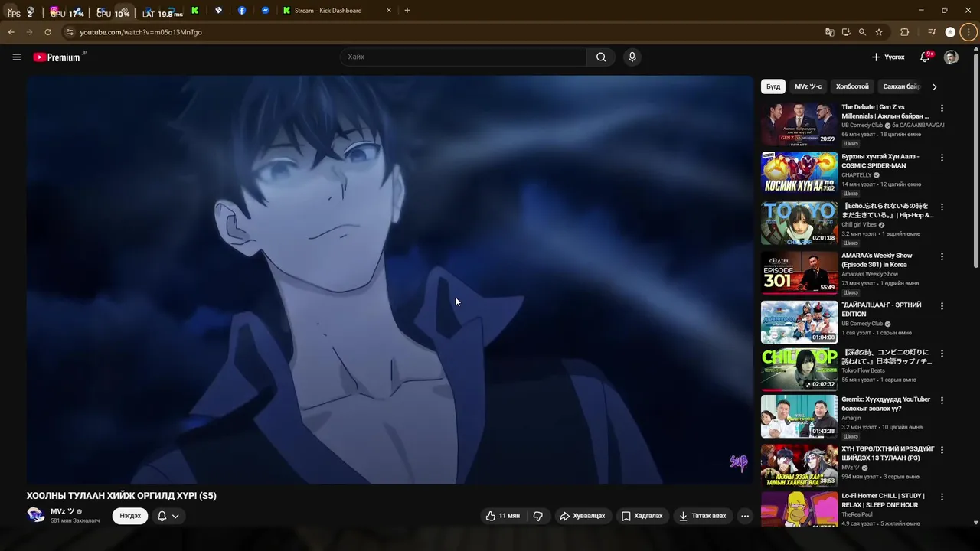The height and width of the screenshot is (551, 980).
Task: Open The Debate Gen Z vs Millennials title
Action: coord(885,112)
